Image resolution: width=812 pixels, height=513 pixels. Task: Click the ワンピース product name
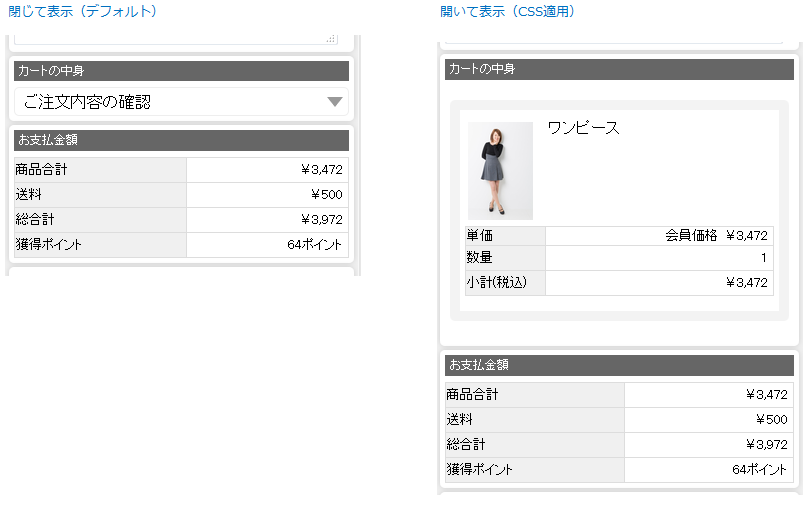pyautogui.click(x=583, y=128)
